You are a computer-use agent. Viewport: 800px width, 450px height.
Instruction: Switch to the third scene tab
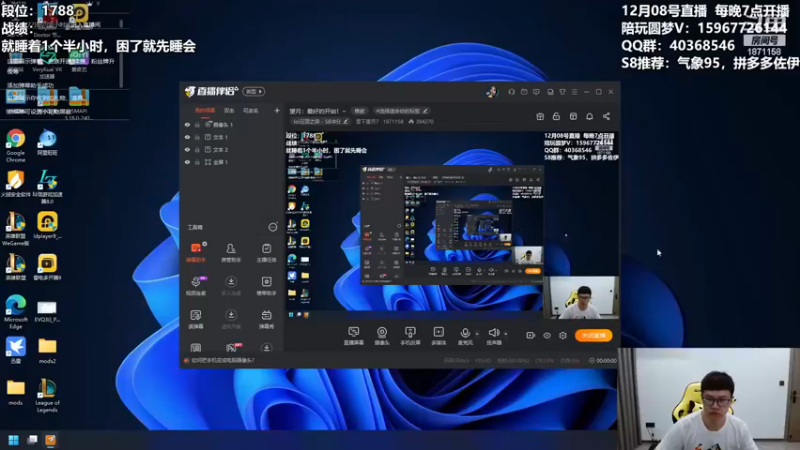251,111
